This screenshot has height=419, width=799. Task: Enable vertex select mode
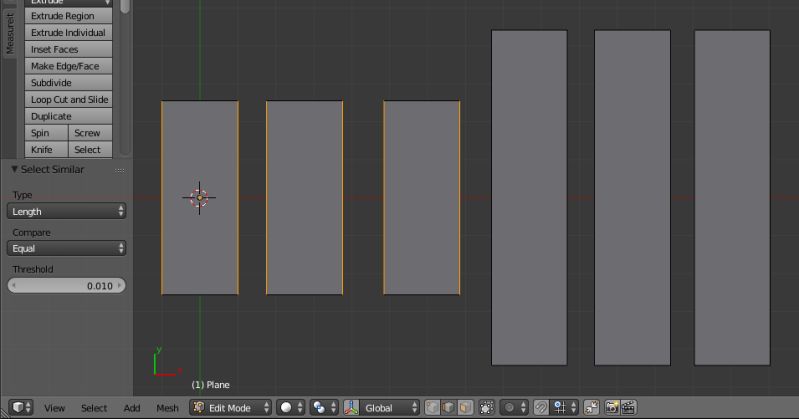point(432,407)
